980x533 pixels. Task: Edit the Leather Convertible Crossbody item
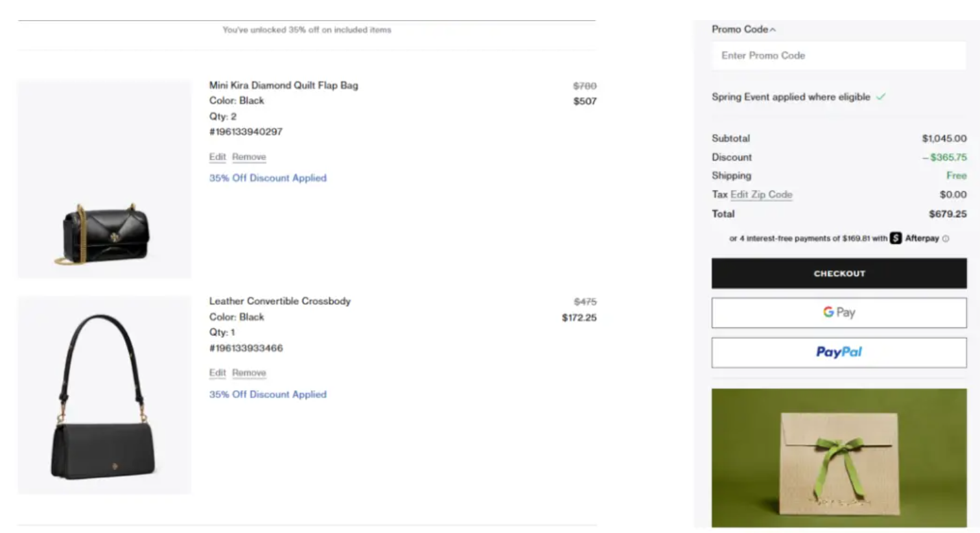(x=217, y=373)
